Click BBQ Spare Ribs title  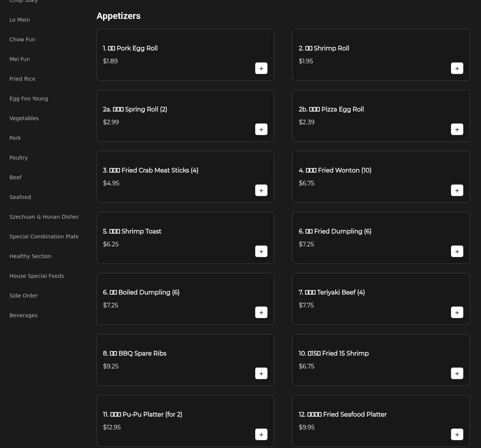click(134, 353)
